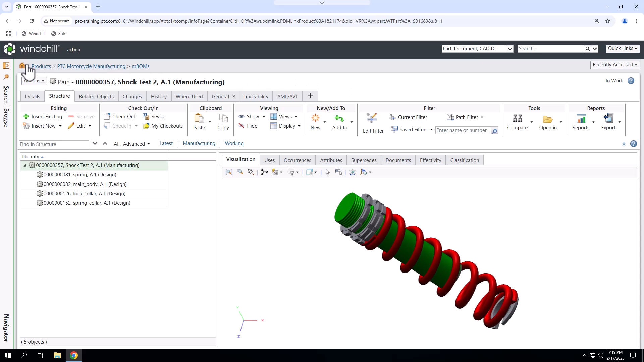Collapse the Shock Test 2 structure node

click(24, 165)
